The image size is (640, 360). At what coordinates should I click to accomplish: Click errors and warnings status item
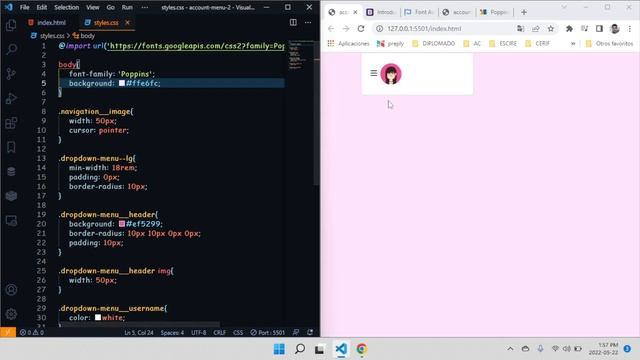tap(31, 333)
